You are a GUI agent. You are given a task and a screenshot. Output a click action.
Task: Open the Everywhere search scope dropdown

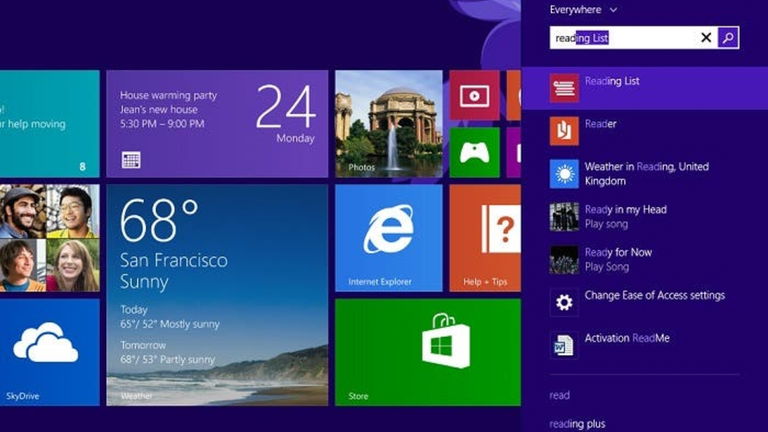click(583, 10)
